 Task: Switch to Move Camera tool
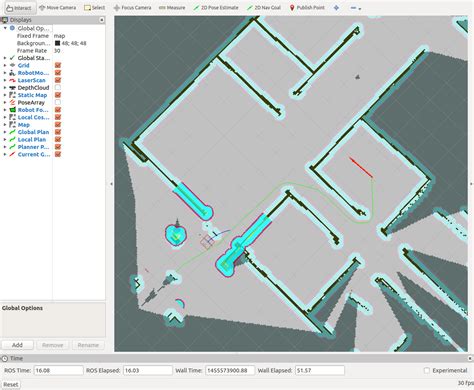(57, 7)
